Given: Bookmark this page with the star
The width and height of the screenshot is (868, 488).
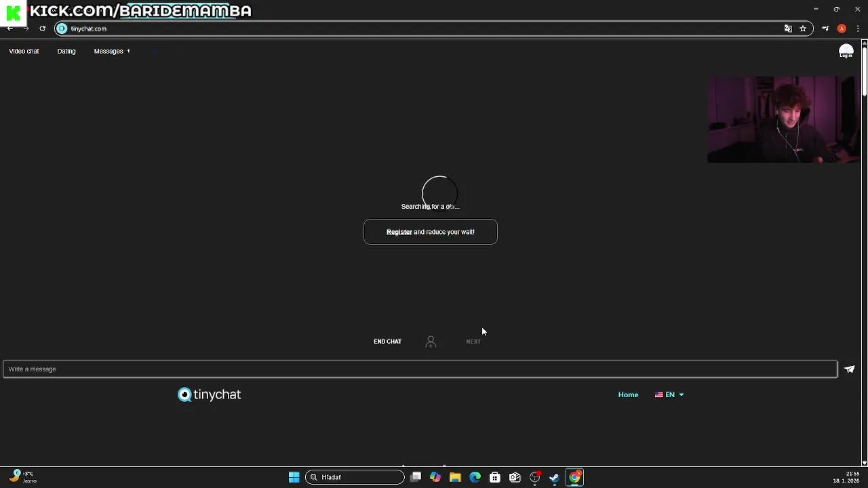Looking at the screenshot, I should [x=803, y=28].
